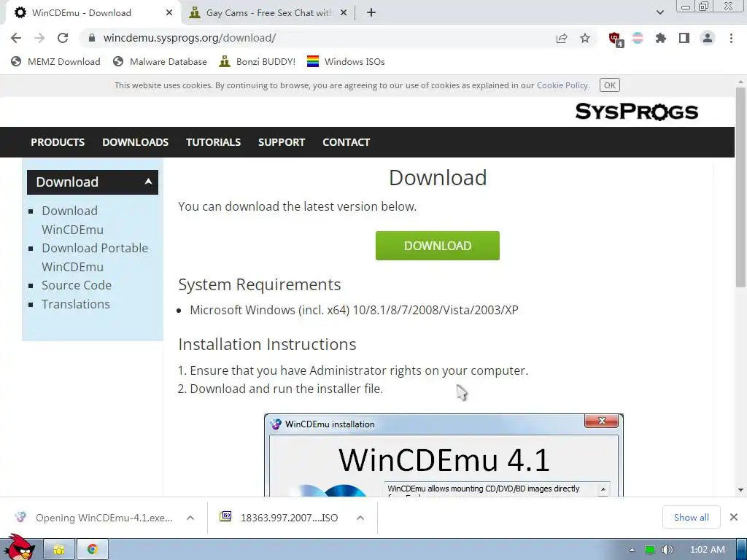Image resolution: width=747 pixels, height=560 pixels.
Task: Show hidden system tray icons arrow
Action: 632,550
